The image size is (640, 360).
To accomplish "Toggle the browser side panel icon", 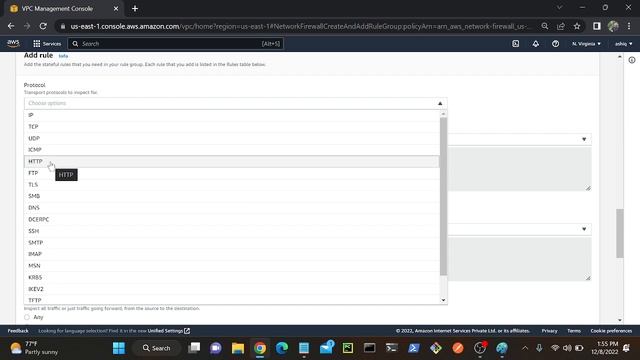I will pos(597,26).
